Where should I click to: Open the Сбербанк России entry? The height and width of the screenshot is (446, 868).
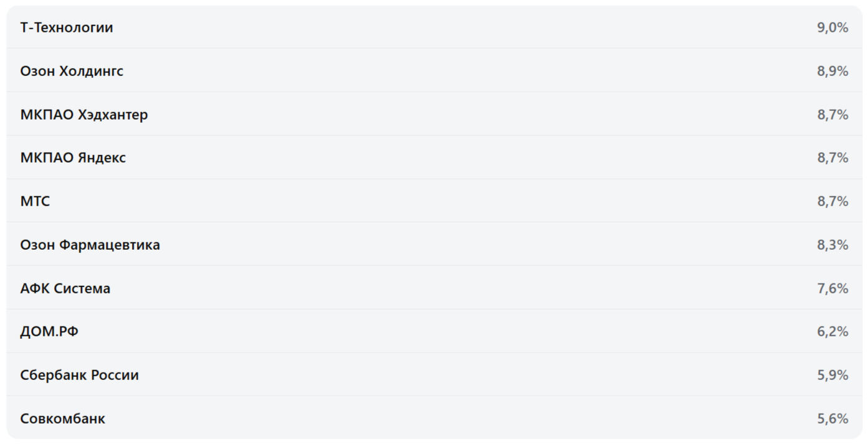[79, 375]
